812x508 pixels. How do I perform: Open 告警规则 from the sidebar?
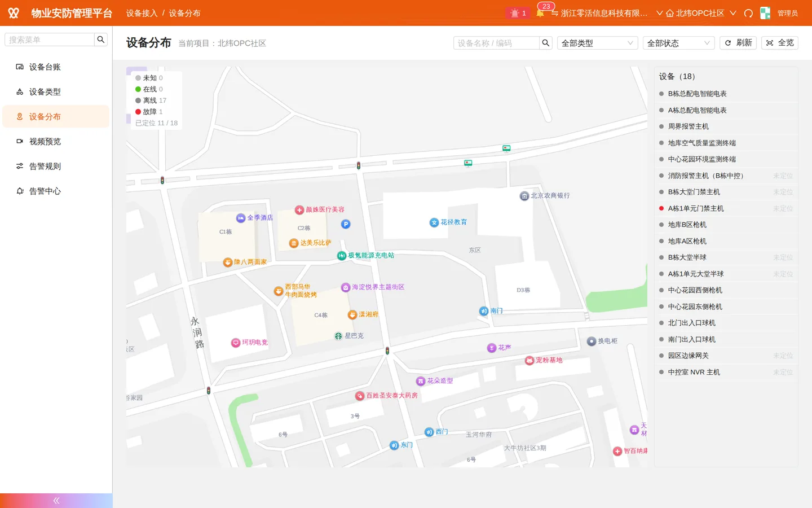pyautogui.click(x=56, y=166)
